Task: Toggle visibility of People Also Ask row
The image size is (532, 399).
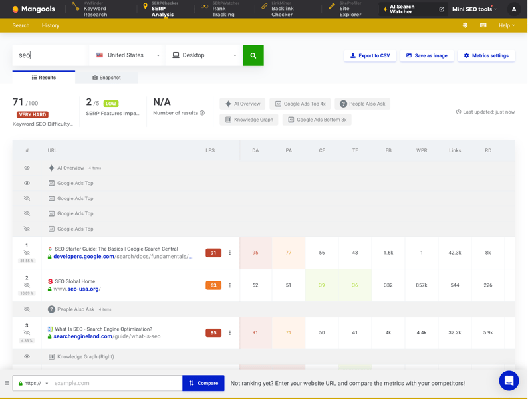Action: [x=27, y=309]
